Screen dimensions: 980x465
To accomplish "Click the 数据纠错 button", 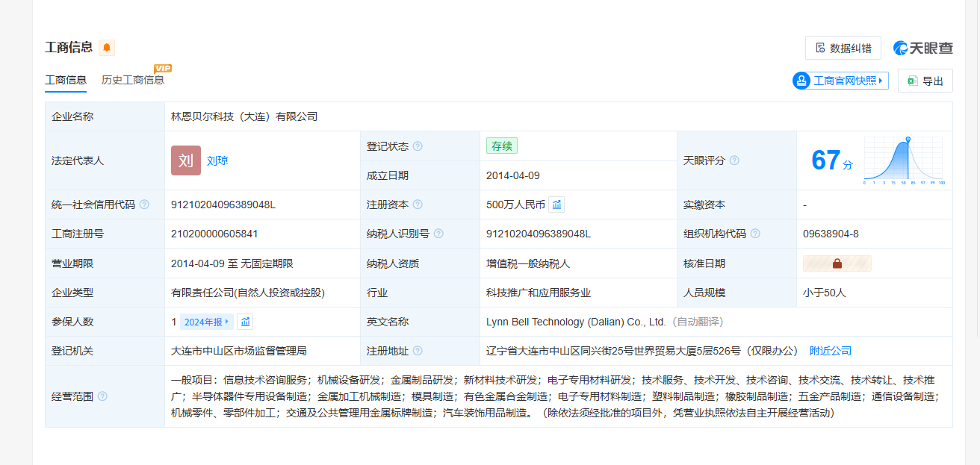I will (x=843, y=48).
